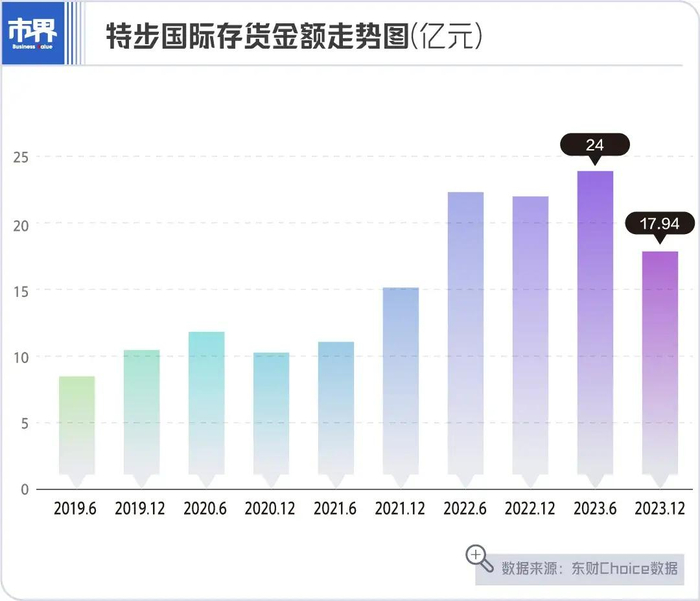Click the y-axis value 10
The height and width of the screenshot is (601, 700).
click(21, 358)
